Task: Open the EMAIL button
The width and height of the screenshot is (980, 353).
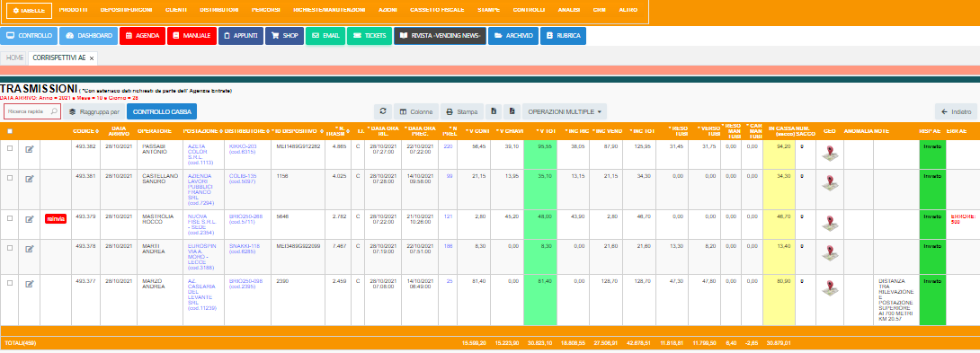Action: [x=325, y=36]
